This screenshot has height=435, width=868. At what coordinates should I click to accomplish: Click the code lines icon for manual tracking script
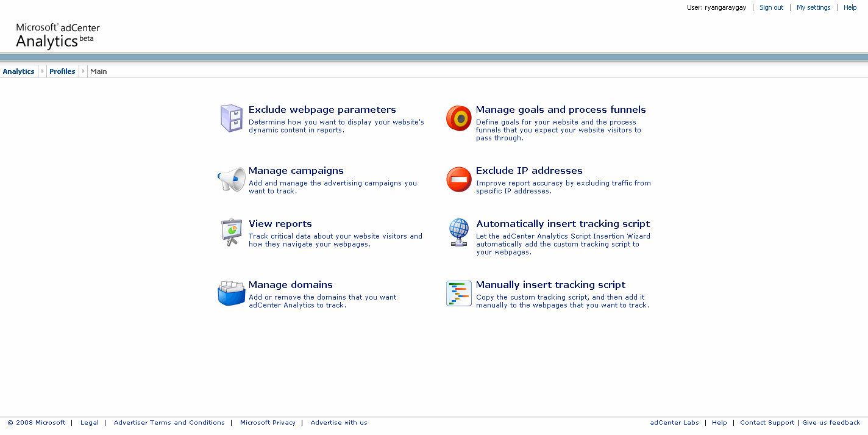[x=458, y=293]
